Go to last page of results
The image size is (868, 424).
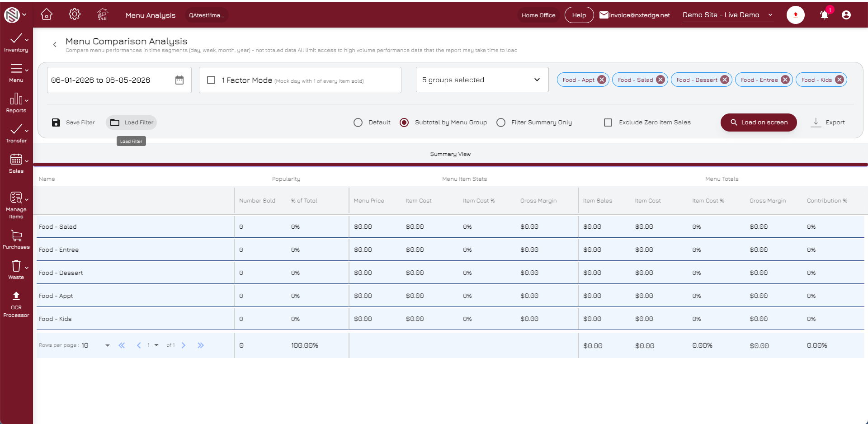(x=201, y=345)
